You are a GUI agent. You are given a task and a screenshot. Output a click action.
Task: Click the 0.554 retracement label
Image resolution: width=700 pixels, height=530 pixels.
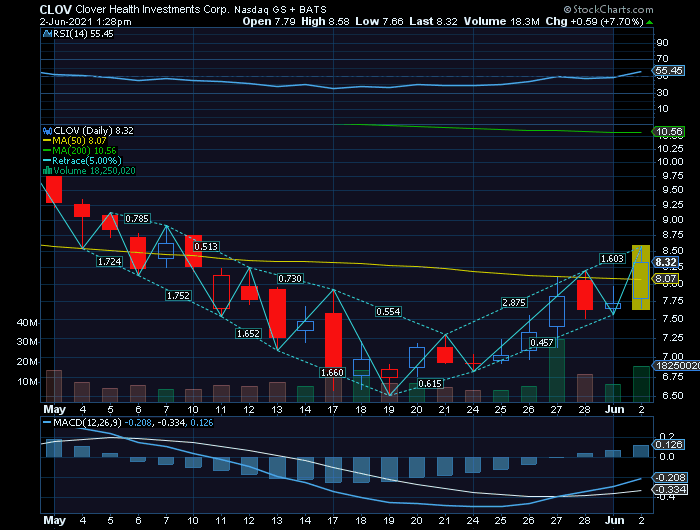tap(388, 312)
